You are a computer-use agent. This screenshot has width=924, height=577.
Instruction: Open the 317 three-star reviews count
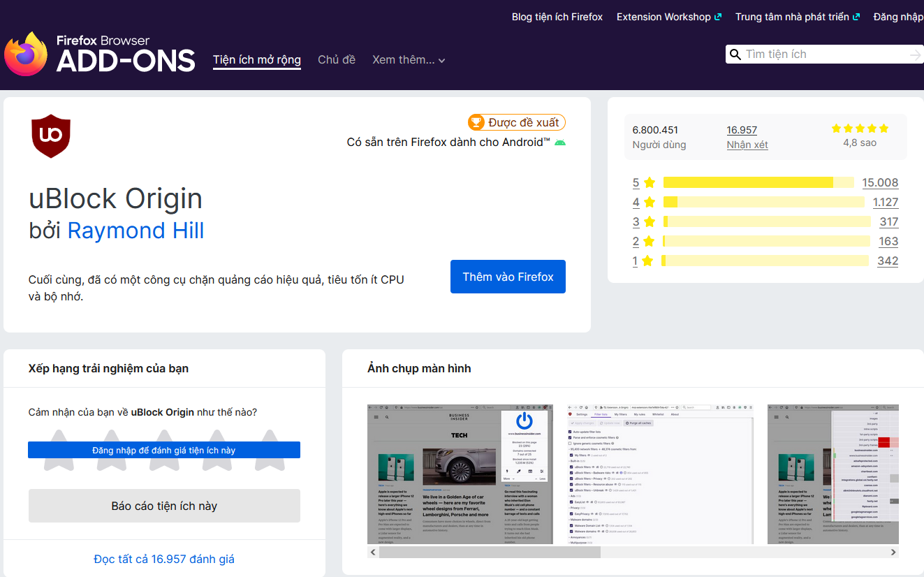pyautogui.click(x=889, y=222)
